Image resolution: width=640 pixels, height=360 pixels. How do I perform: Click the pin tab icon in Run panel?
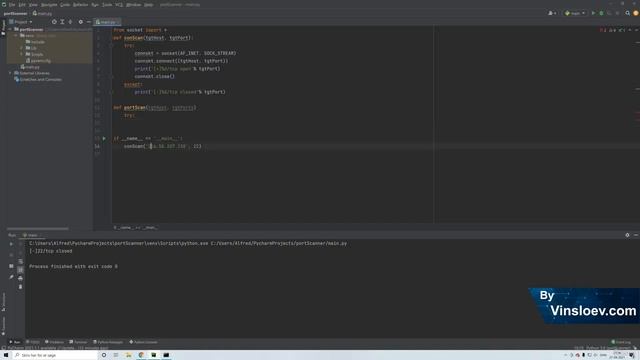(11, 277)
